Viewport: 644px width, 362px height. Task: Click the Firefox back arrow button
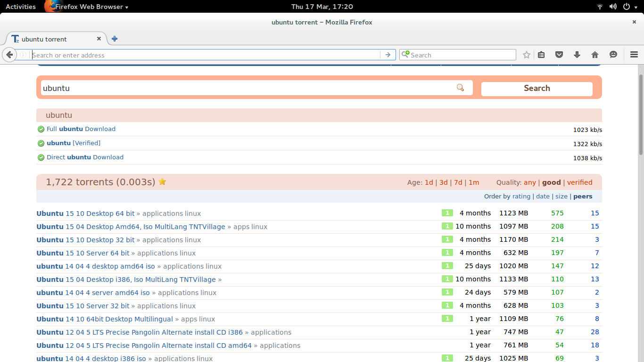pyautogui.click(x=9, y=55)
